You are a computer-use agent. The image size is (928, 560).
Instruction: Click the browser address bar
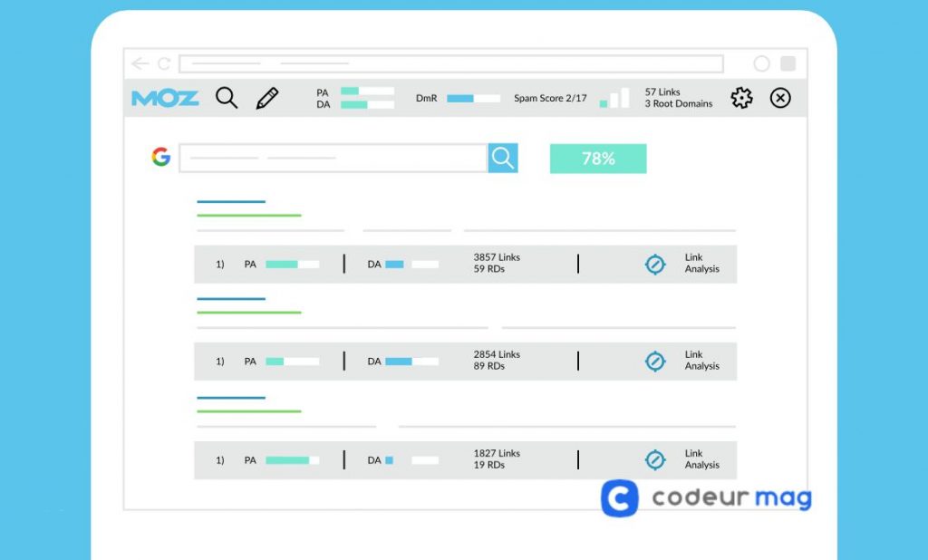click(451, 63)
